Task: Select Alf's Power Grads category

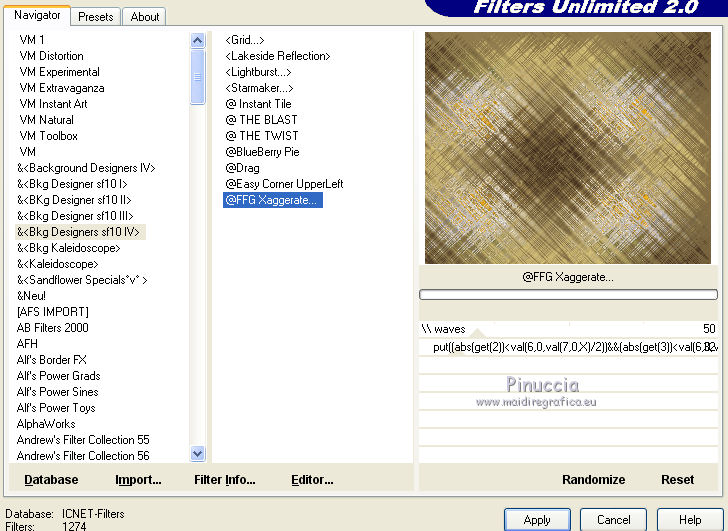Action: click(x=58, y=376)
